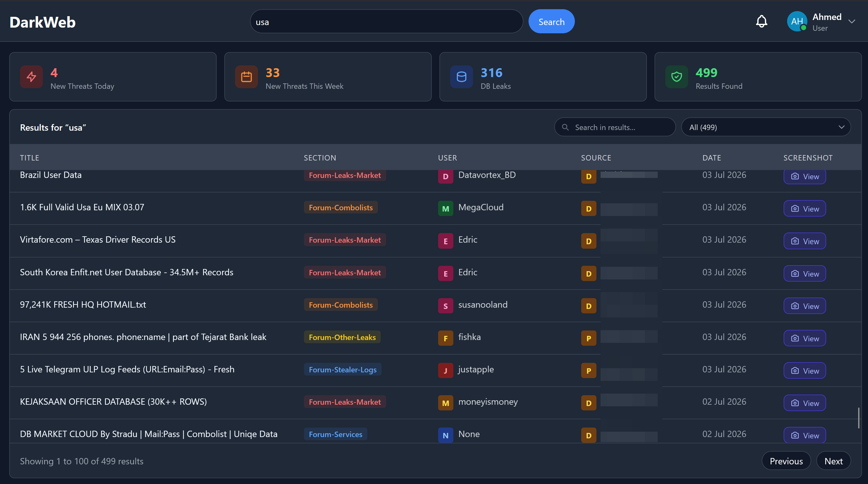
Task: Click the Edric avatar in Virtafore row
Action: click(445, 241)
